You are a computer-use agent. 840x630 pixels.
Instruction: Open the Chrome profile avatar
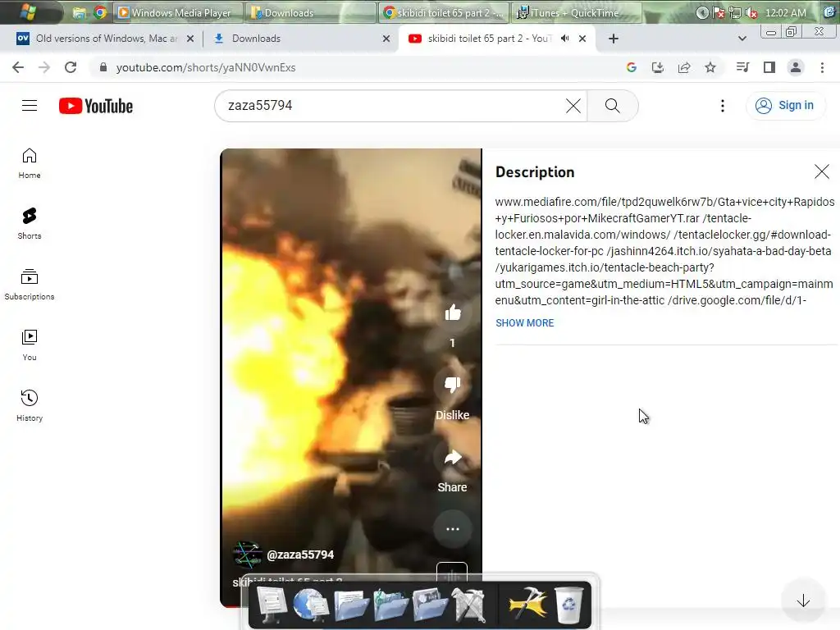[x=796, y=67]
